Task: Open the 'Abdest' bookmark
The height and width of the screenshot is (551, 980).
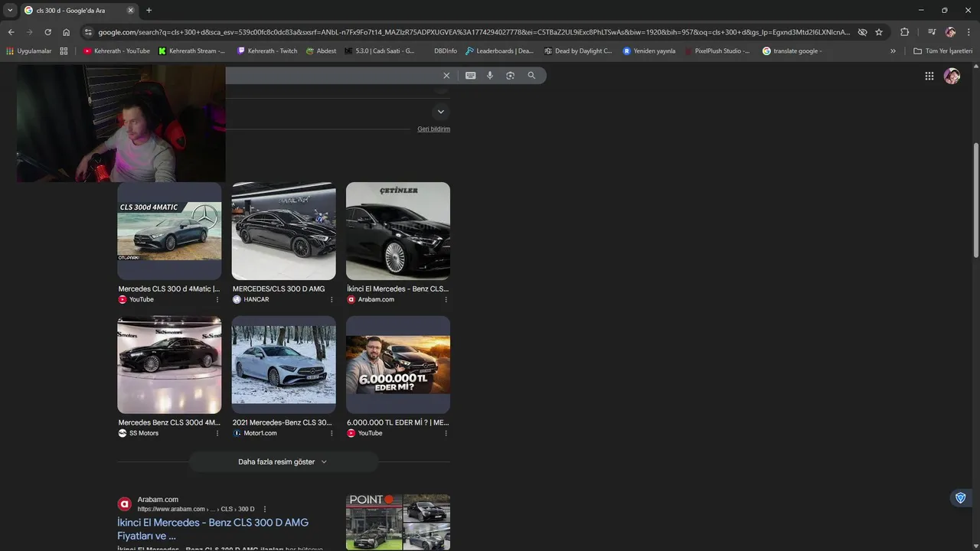Action: click(x=321, y=51)
